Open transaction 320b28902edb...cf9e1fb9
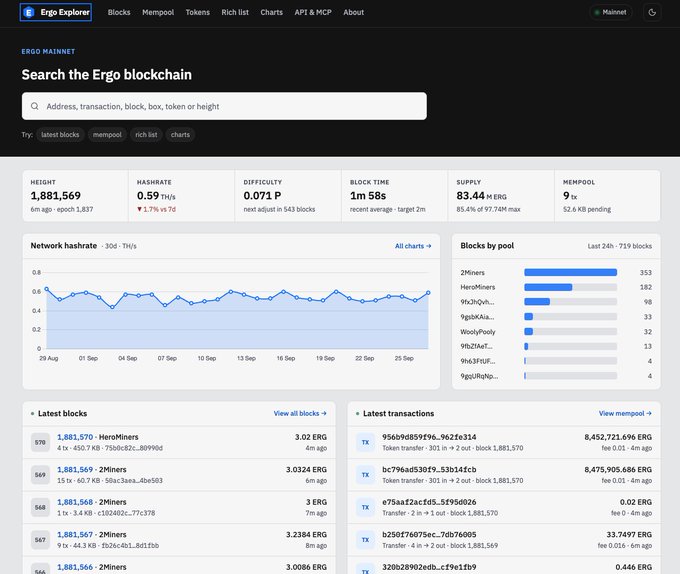Screen dimensions: 680x574 click(429, 567)
